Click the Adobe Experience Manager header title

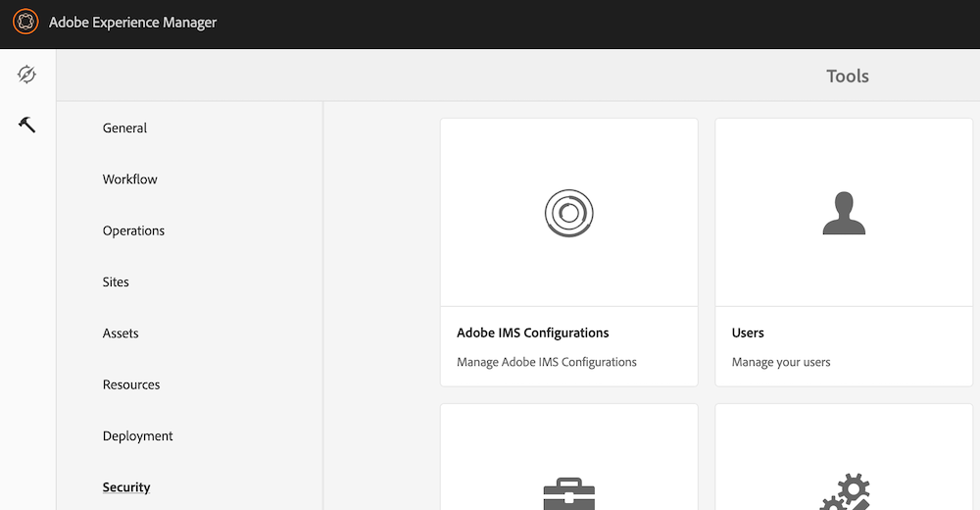coord(132,23)
